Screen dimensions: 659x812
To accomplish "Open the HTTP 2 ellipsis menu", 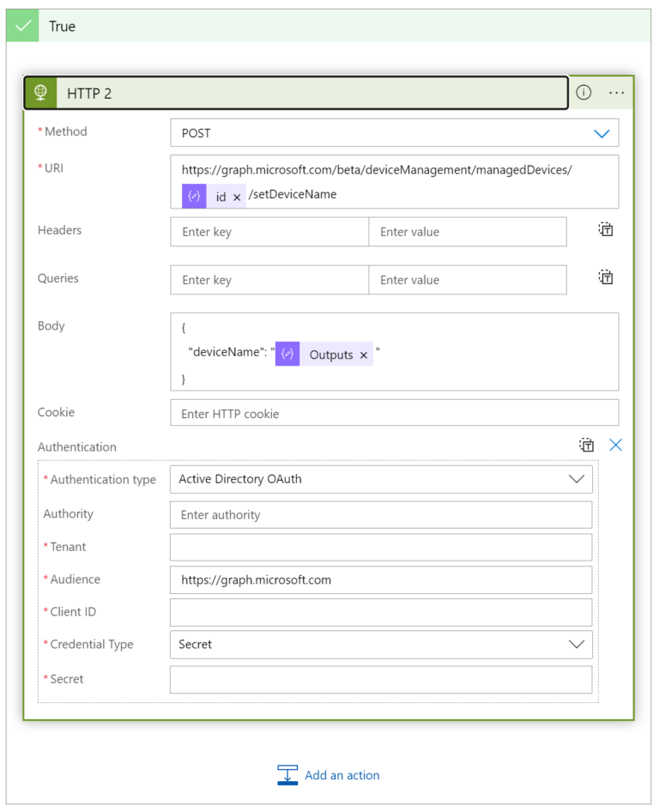I will click(x=617, y=92).
